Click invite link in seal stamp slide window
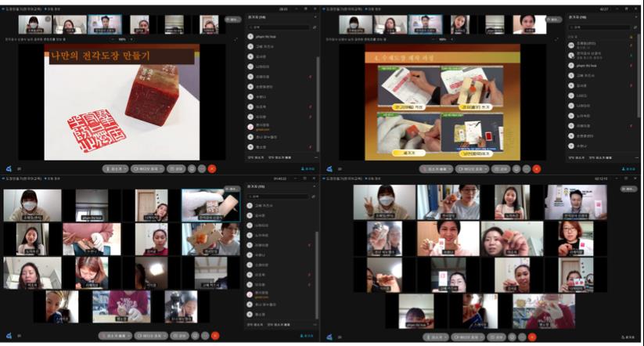This screenshot has width=644, height=346. (x=308, y=169)
